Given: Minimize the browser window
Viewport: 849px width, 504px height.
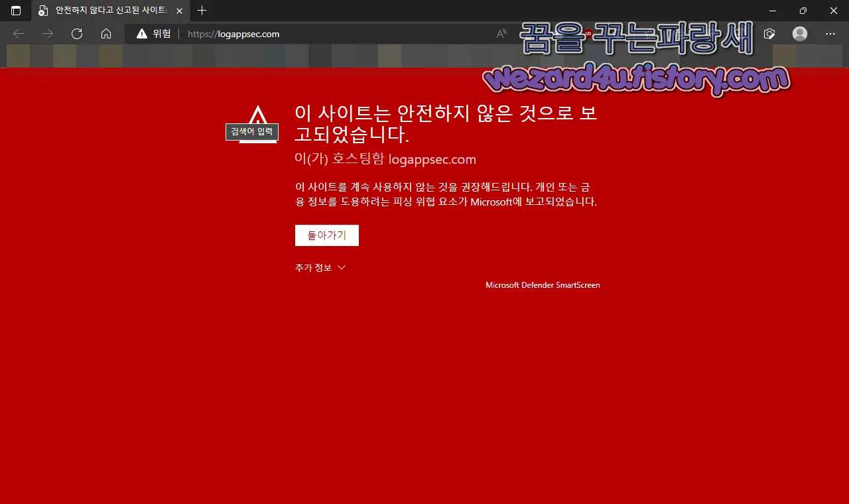Looking at the screenshot, I should coord(773,11).
